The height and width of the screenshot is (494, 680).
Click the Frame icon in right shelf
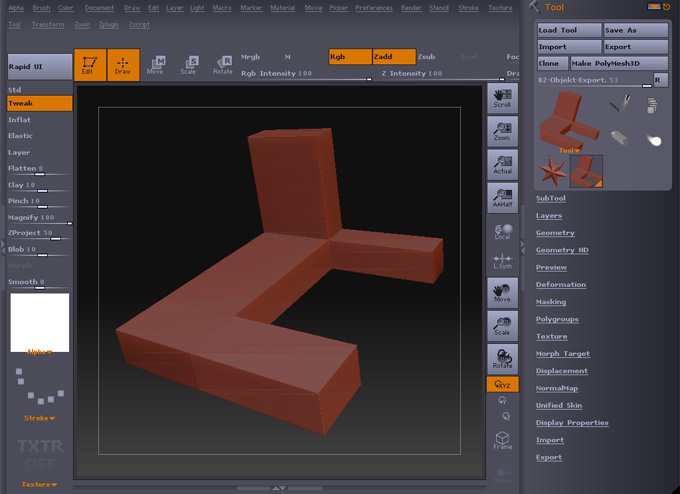502,440
